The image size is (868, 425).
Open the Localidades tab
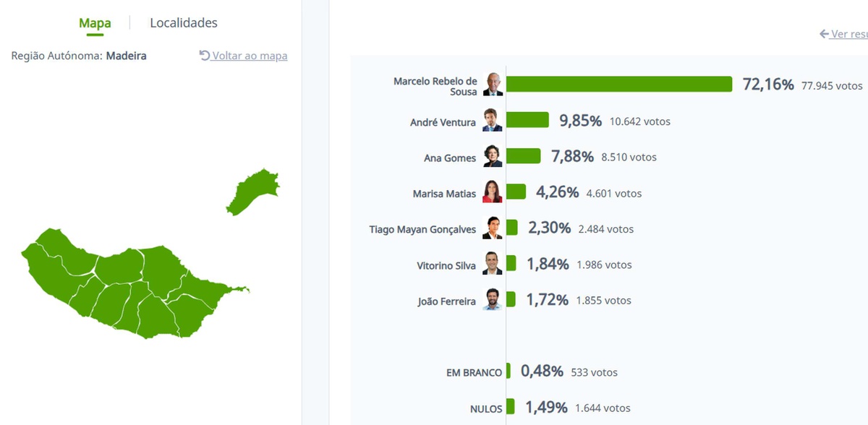(x=184, y=23)
